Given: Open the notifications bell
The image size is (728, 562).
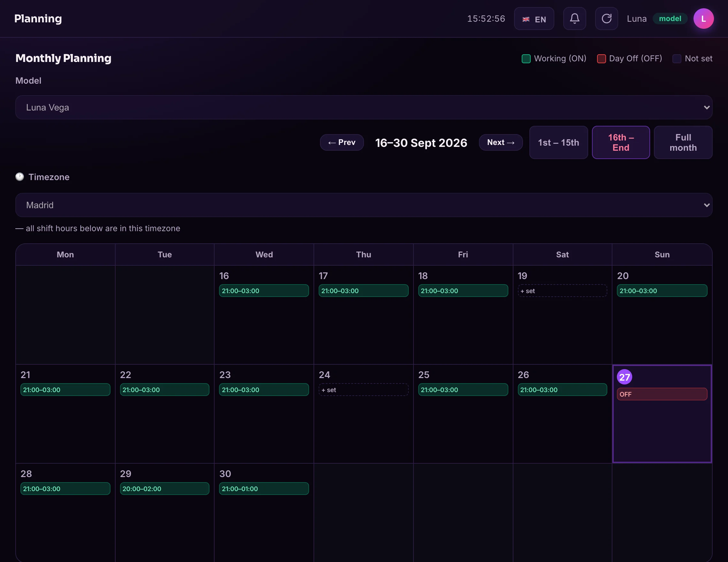Looking at the screenshot, I should [574, 19].
